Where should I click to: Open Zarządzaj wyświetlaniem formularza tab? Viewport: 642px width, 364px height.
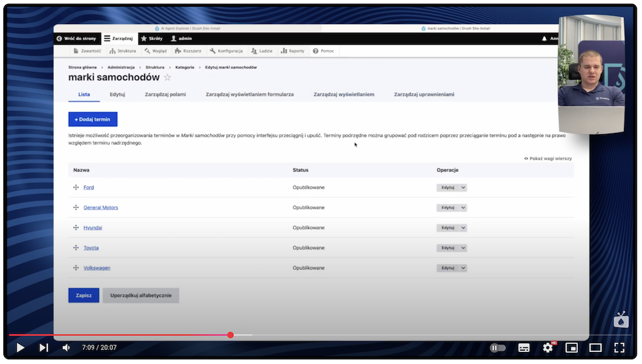(249, 94)
